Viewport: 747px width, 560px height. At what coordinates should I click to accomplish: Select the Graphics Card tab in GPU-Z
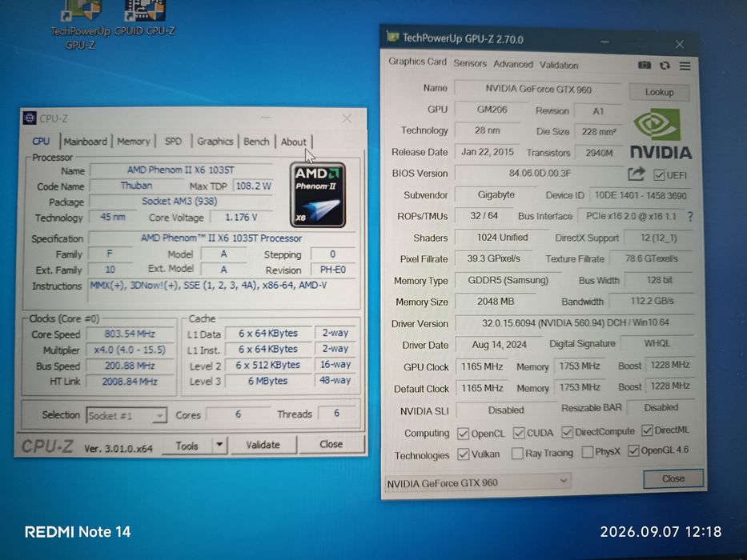click(417, 62)
